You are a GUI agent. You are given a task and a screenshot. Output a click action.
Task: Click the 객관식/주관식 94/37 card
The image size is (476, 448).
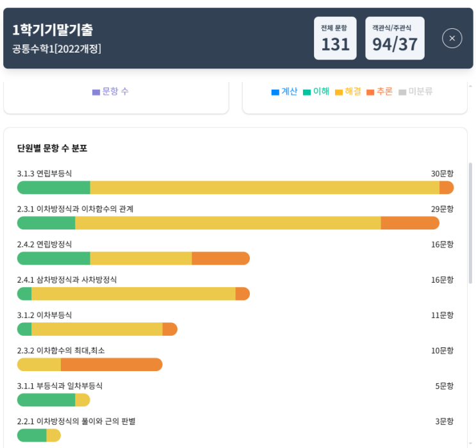click(395, 38)
